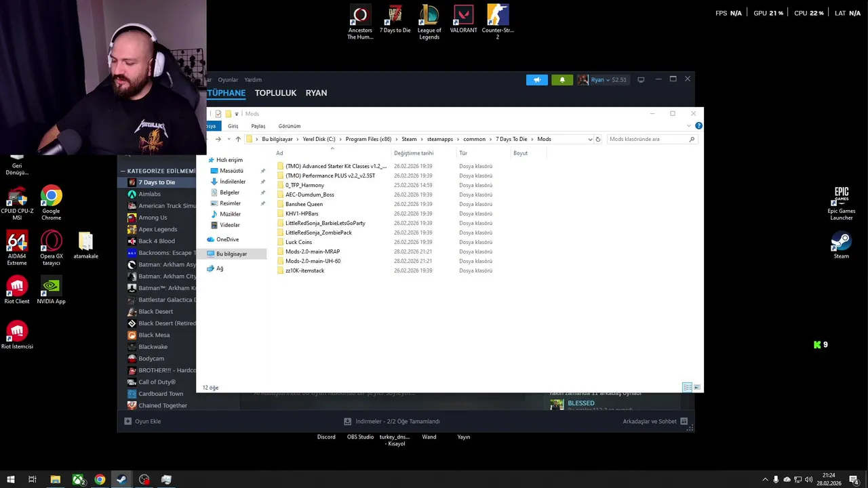Image resolution: width=868 pixels, height=488 pixels.
Task: Select Aimlabs in Steam library list
Action: [x=149, y=194]
